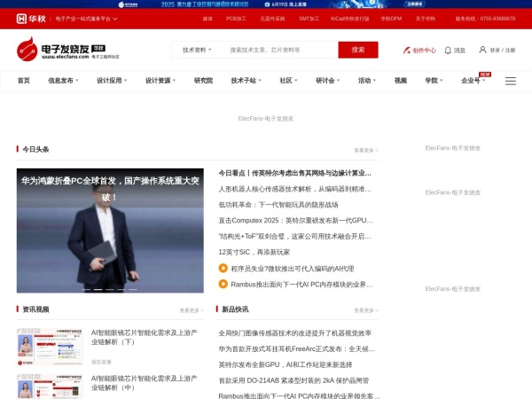The image size is (532, 399).
Task: Open article 低功耗革命：下一代智能玩具的隐形战场
Action: point(278,205)
